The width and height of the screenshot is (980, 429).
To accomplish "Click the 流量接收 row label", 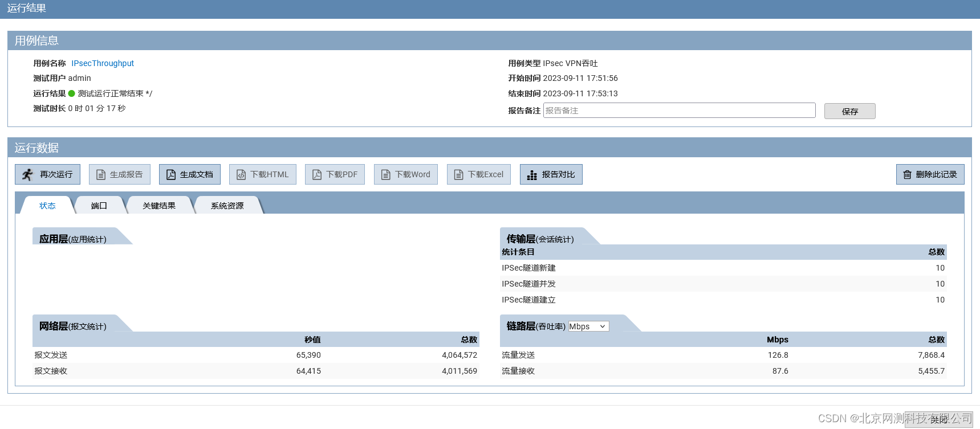I will point(518,371).
